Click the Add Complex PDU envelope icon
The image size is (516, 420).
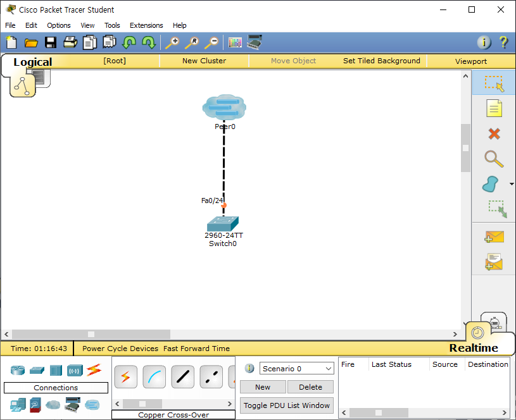[494, 262]
